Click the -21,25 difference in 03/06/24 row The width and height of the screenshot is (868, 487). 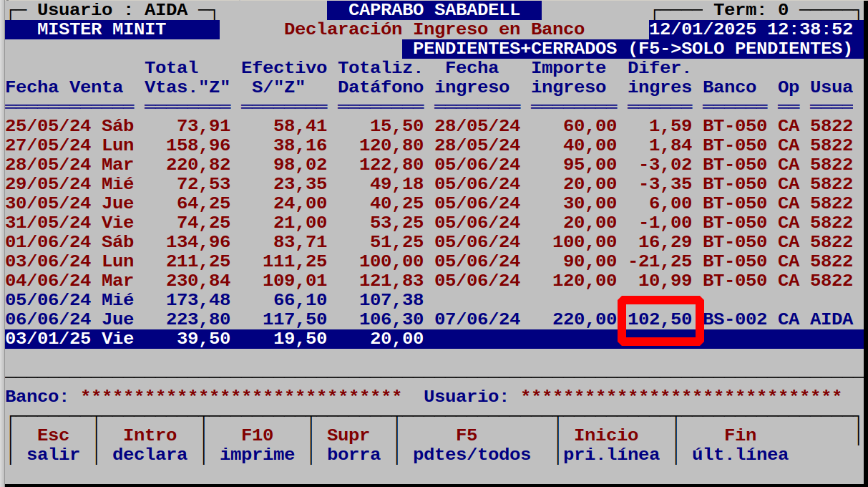[x=660, y=261]
